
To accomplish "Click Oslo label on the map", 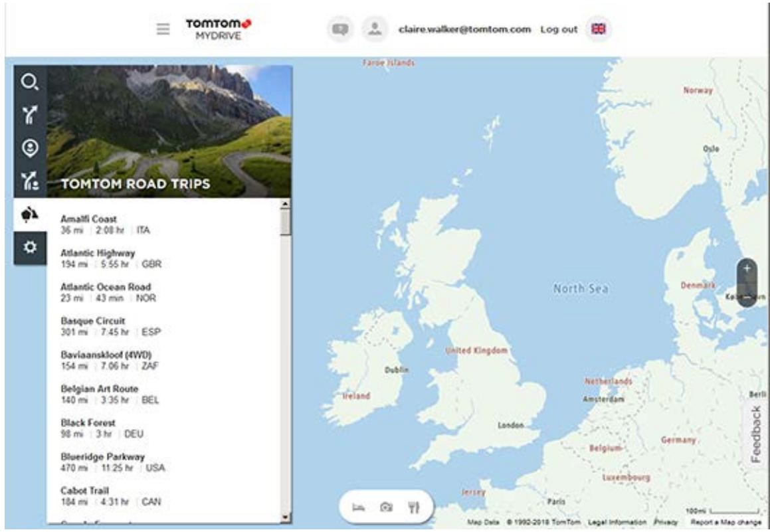I will point(711,149).
